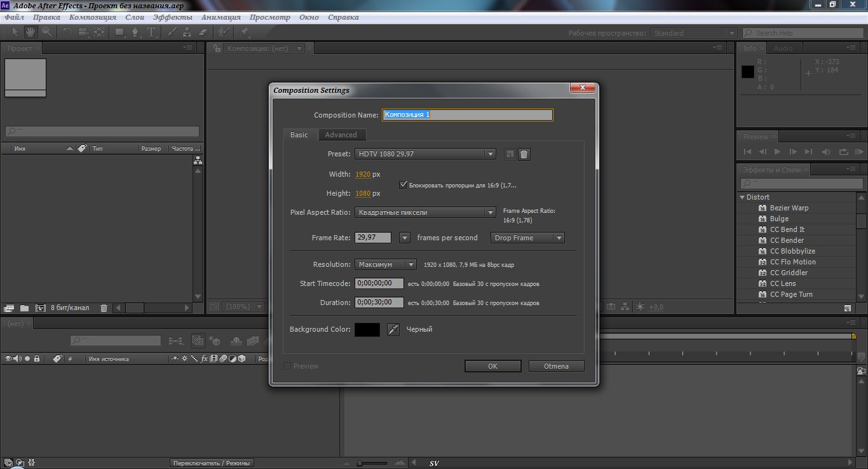The image size is (868, 469).
Task: Select the Pen tool in toolbar
Action: click(135, 32)
